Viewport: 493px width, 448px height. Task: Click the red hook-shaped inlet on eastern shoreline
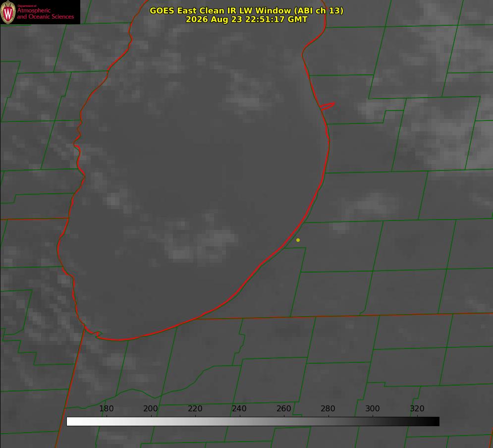point(327,106)
